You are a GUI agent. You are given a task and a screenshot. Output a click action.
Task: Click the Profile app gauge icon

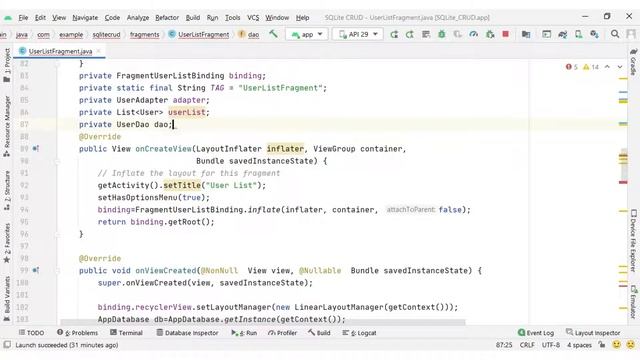[x=473, y=34]
